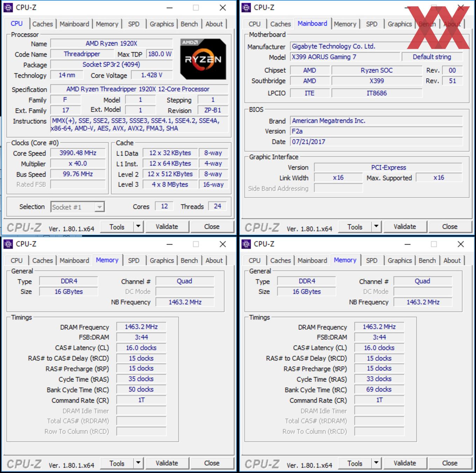Switch to Caches tab in top-left CPU window
This screenshot has width=476, height=473.
(42, 24)
